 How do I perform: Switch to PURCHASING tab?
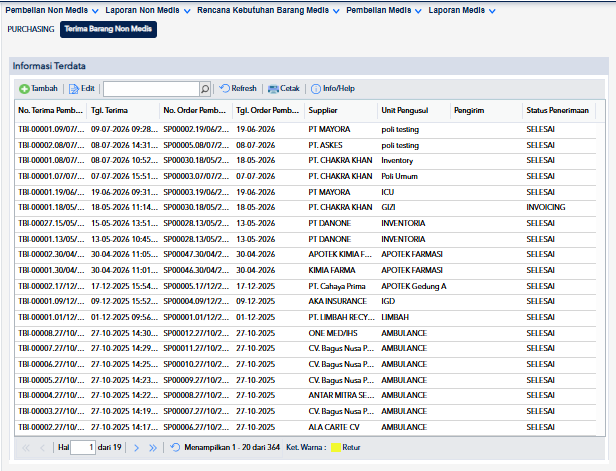(x=31, y=29)
